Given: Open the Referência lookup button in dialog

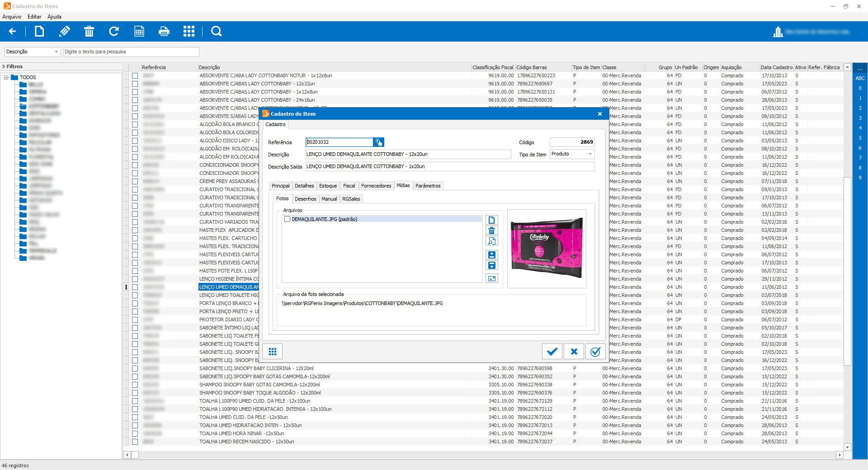Looking at the screenshot, I should (378, 142).
